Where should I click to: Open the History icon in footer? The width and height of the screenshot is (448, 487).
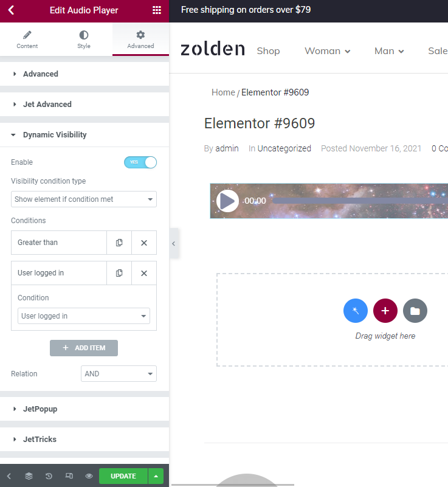49,476
